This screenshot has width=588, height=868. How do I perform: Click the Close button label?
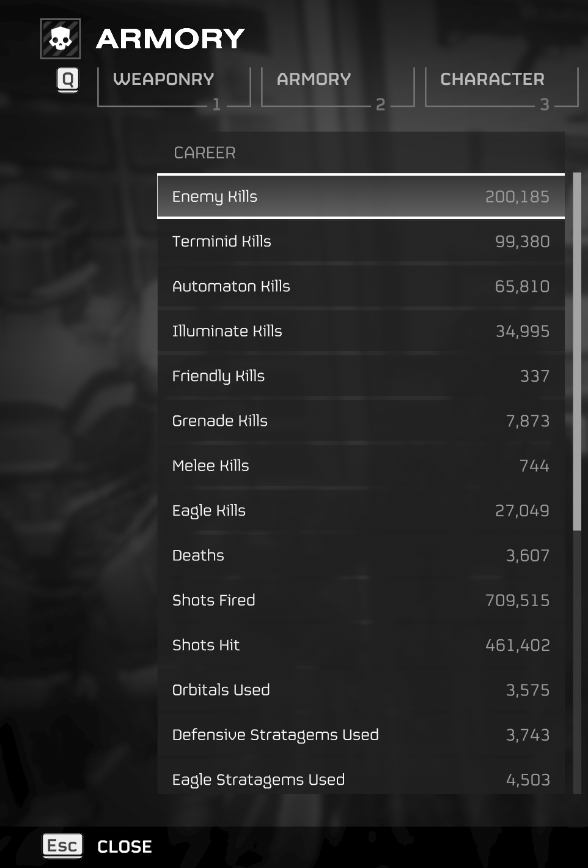[x=125, y=847]
